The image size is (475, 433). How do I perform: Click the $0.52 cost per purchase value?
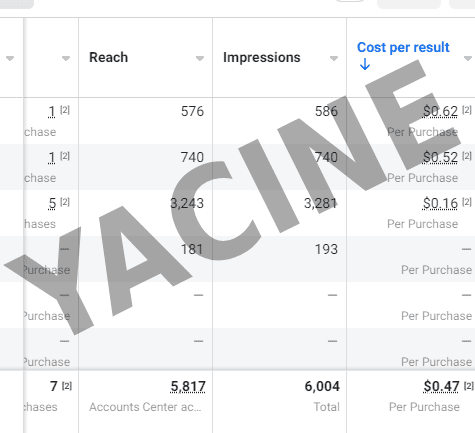click(x=440, y=157)
